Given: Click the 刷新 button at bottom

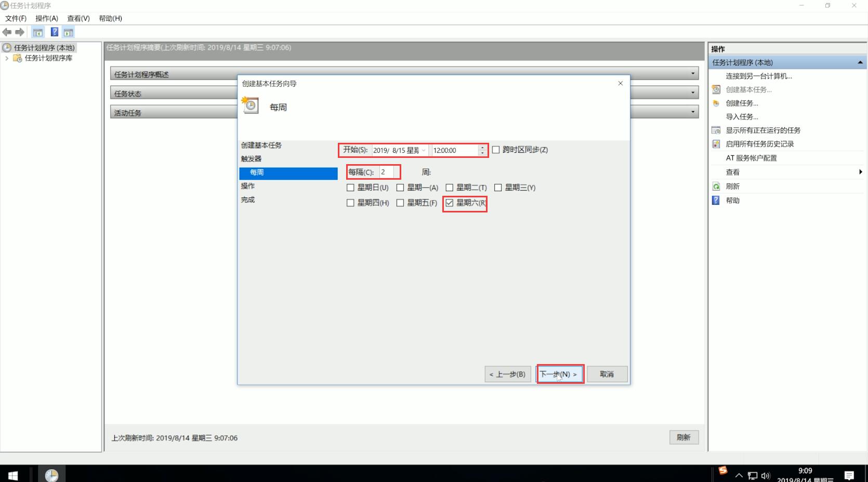Looking at the screenshot, I should [684, 437].
